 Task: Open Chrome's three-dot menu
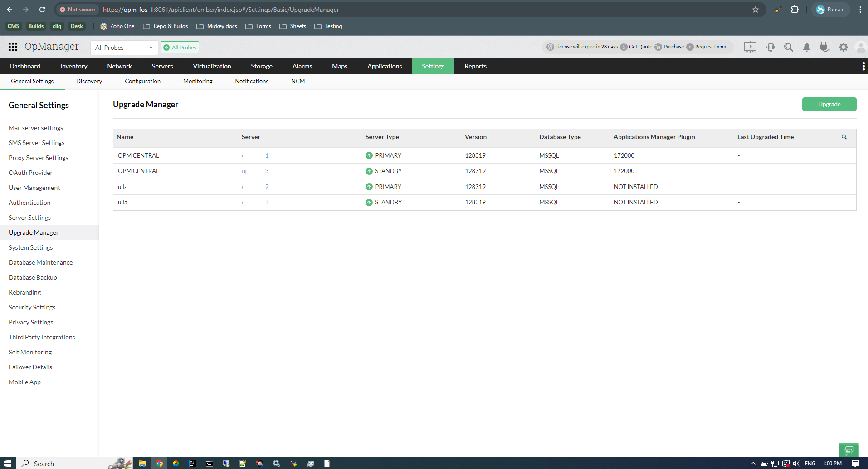860,10
